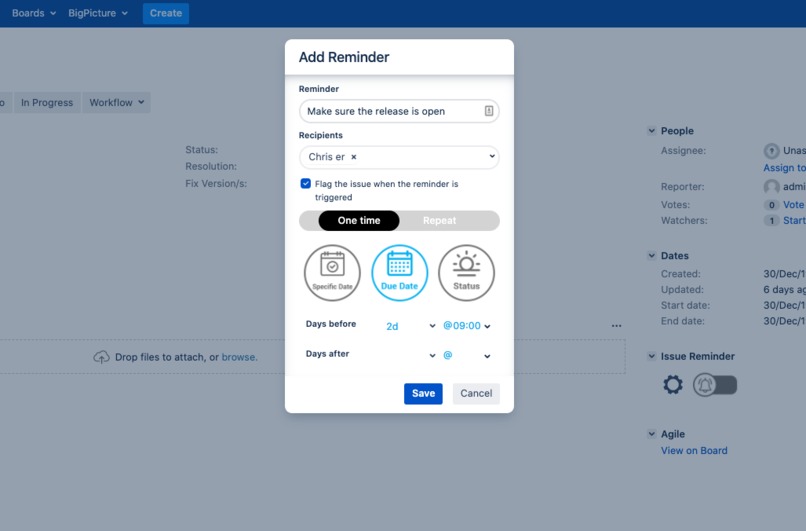Switch to Repeat reminder mode

tap(439, 221)
